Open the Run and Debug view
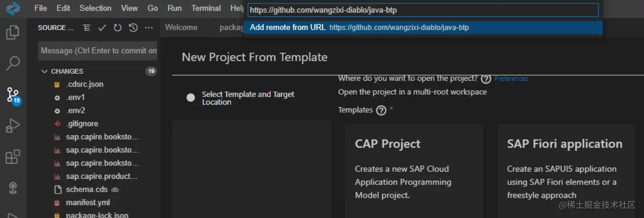 point(13,126)
